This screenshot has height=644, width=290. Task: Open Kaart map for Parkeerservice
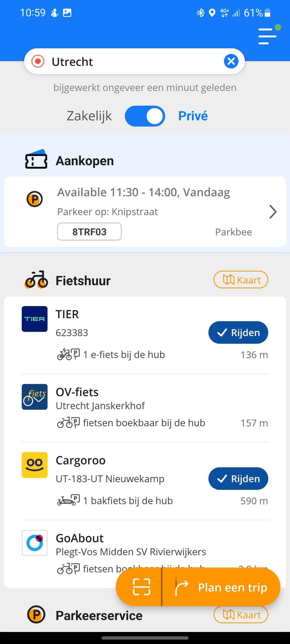241,615
